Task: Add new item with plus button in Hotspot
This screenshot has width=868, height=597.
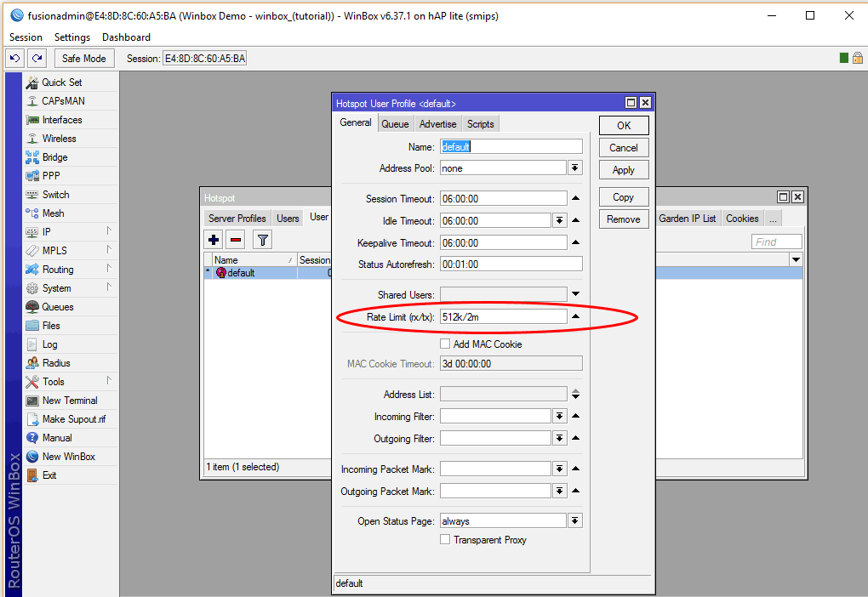Action: (x=214, y=240)
